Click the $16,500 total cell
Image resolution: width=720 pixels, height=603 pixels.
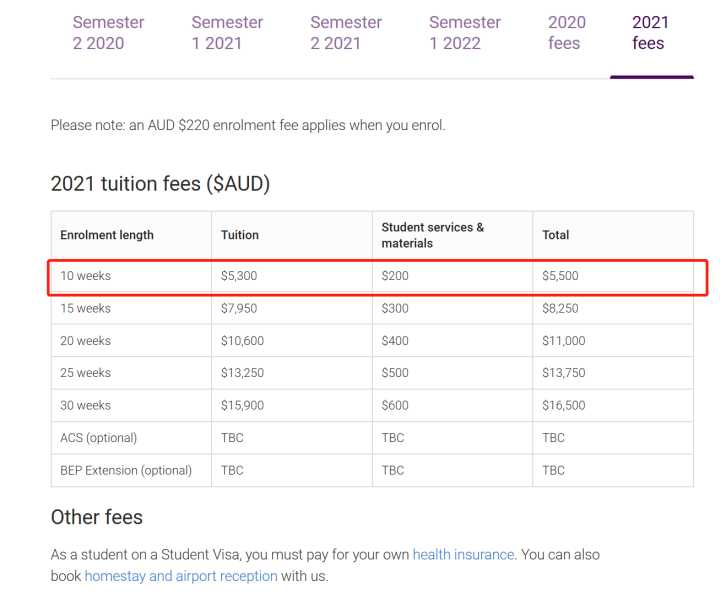pyautogui.click(x=563, y=406)
